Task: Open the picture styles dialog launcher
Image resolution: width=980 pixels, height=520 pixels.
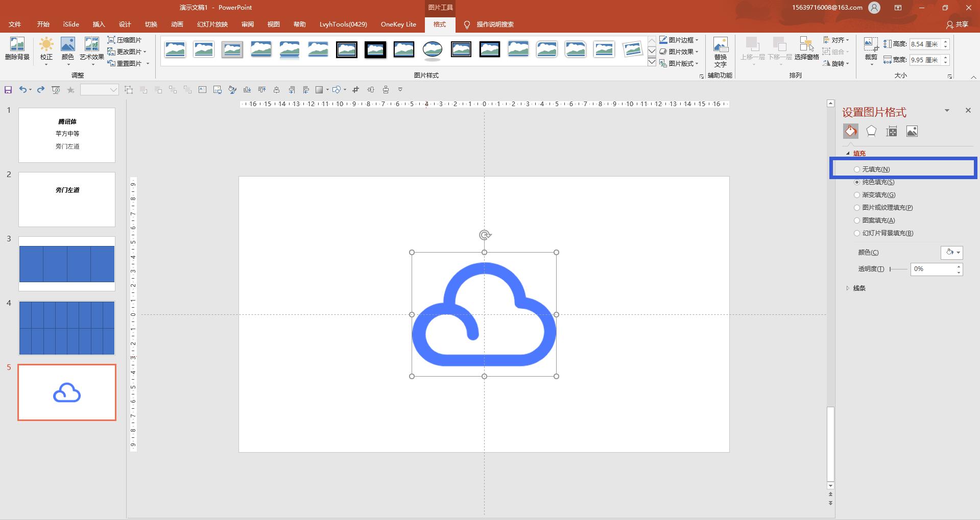Action: [x=701, y=77]
